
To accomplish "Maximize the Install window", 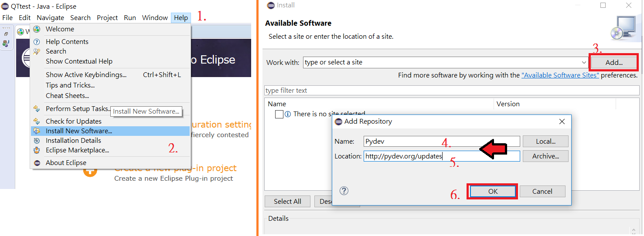I will tap(603, 5).
